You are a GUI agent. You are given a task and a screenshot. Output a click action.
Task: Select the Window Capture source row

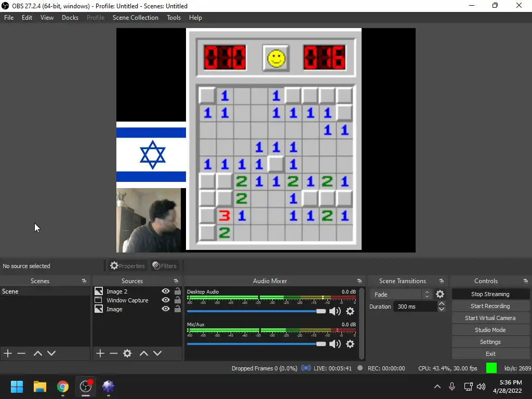[137, 300]
